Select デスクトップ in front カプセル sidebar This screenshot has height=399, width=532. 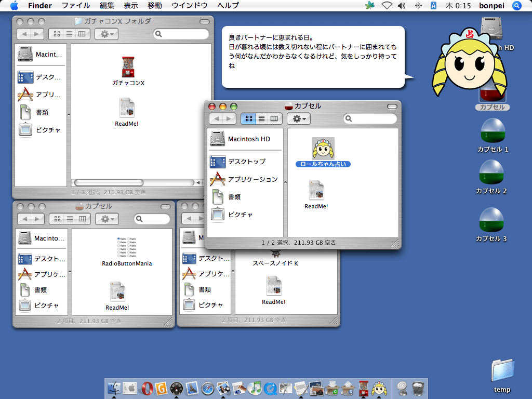pos(245,162)
